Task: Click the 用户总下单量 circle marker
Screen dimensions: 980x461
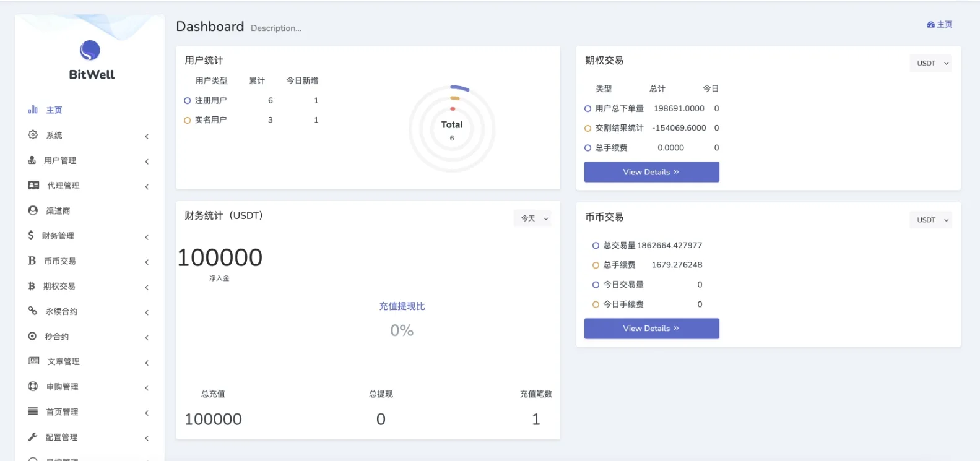Action: click(x=588, y=108)
